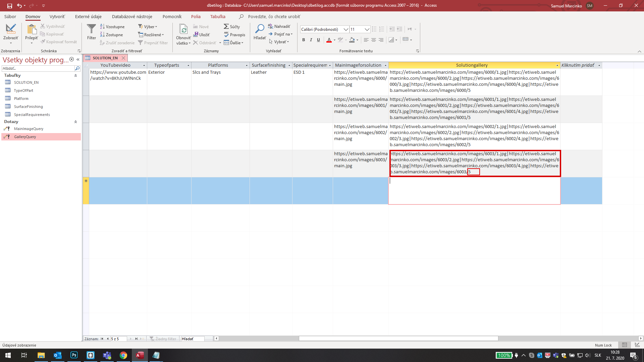The height and width of the screenshot is (362, 644).
Task: Toggle underline text formatting
Action: point(318,40)
